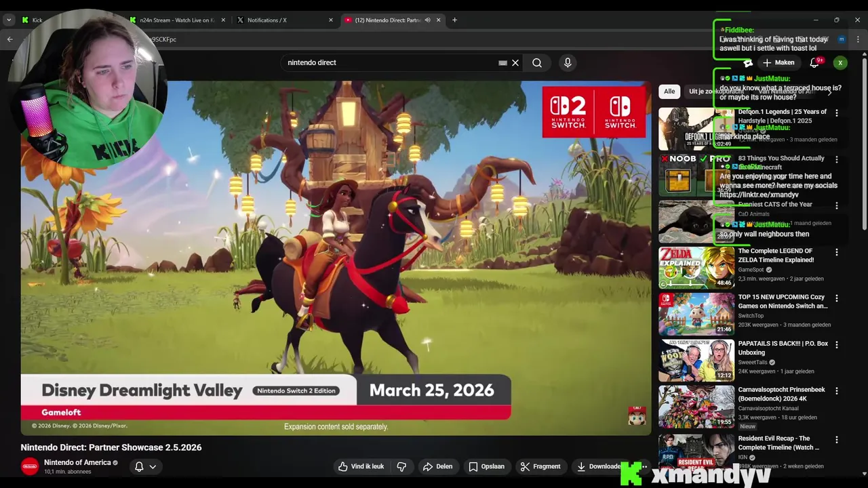Screen dimensions: 868x488
Task: Open options for Resident Evil Recap video
Action: tap(836, 440)
